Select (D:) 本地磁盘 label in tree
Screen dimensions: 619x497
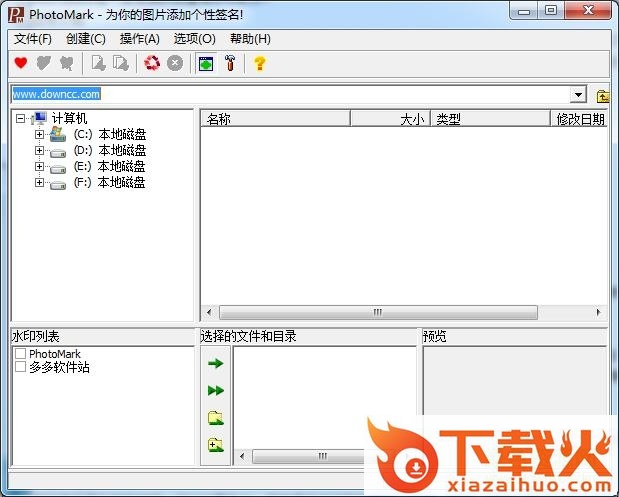pyautogui.click(x=110, y=150)
